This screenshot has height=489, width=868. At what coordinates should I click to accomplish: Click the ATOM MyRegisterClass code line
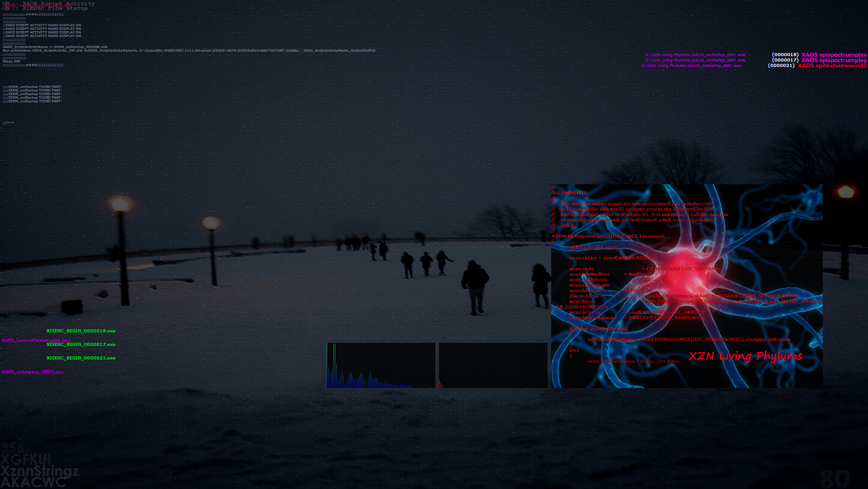[x=608, y=236]
